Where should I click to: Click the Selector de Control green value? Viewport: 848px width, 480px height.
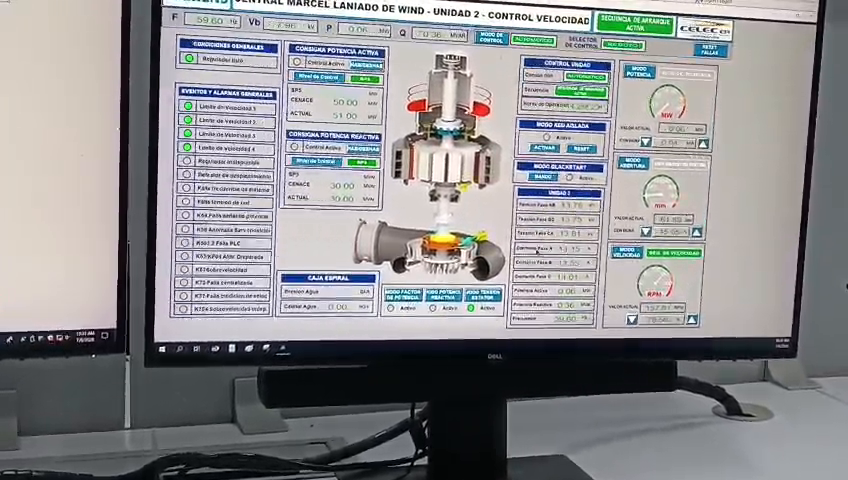click(x=622, y=45)
